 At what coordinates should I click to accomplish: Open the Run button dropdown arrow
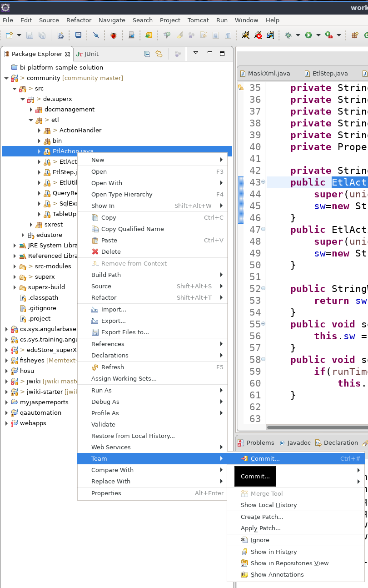tap(318, 35)
